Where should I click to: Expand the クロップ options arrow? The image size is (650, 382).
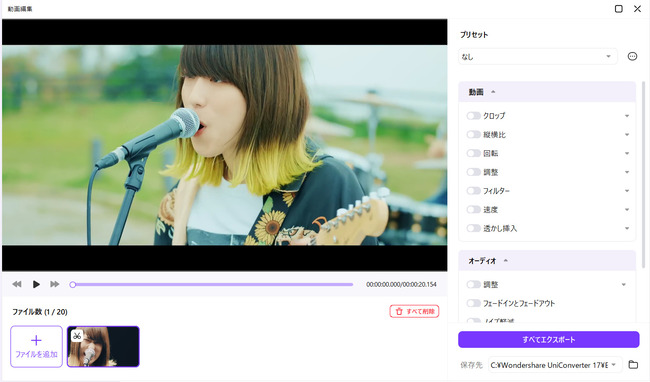627,116
